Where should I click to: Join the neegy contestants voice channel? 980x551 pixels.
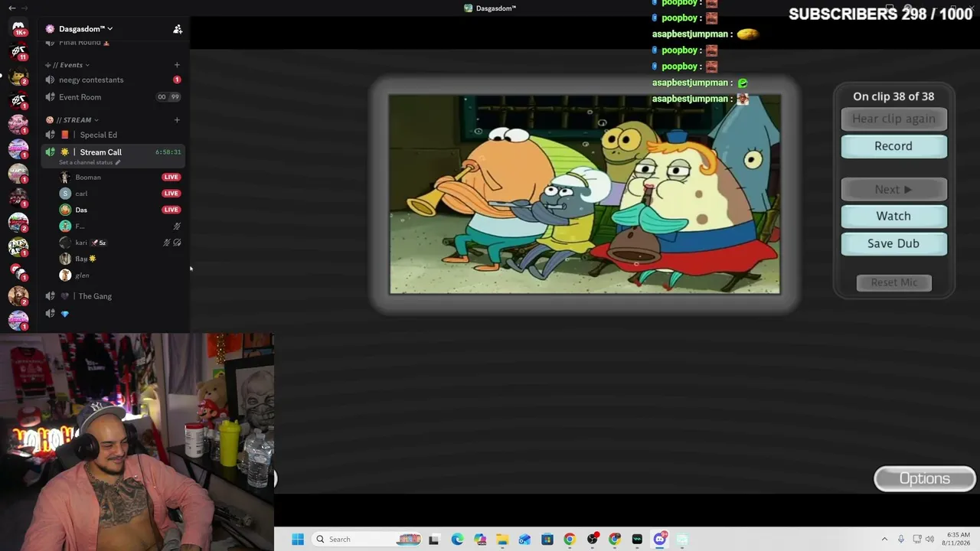point(113,80)
